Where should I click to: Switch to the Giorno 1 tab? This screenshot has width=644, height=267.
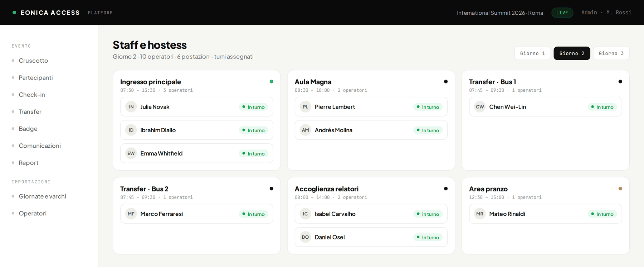click(x=533, y=53)
